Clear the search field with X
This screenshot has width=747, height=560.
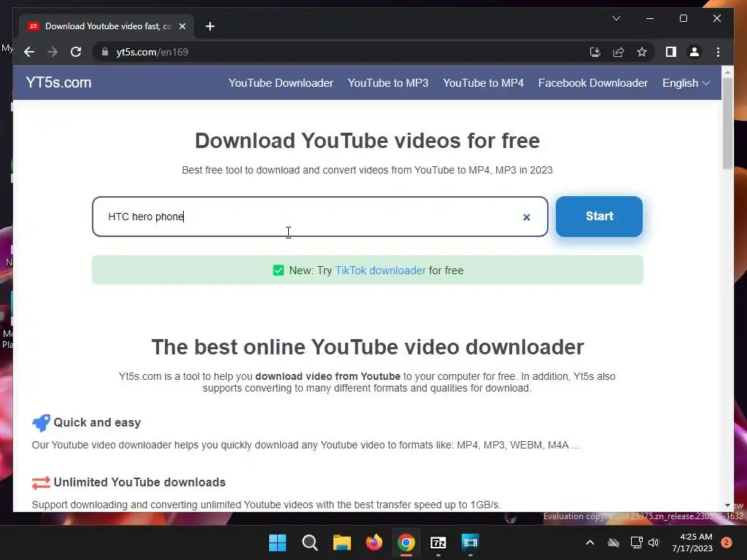[x=527, y=217]
